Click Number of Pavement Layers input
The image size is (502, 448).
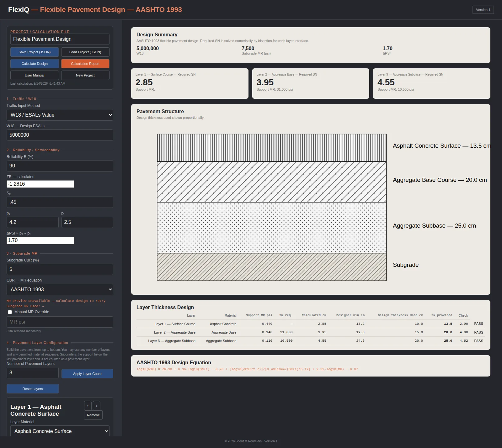click(33, 373)
